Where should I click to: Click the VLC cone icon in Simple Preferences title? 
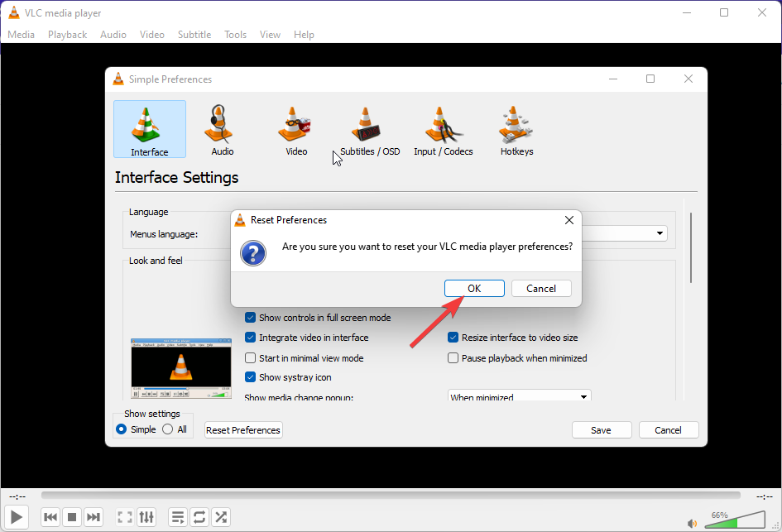point(118,79)
